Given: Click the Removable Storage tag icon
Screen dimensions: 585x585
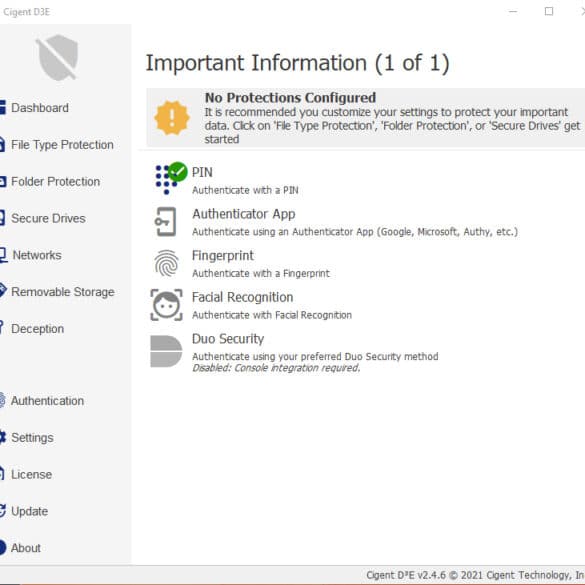Looking at the screenshot, I should (x=3, y=291).
